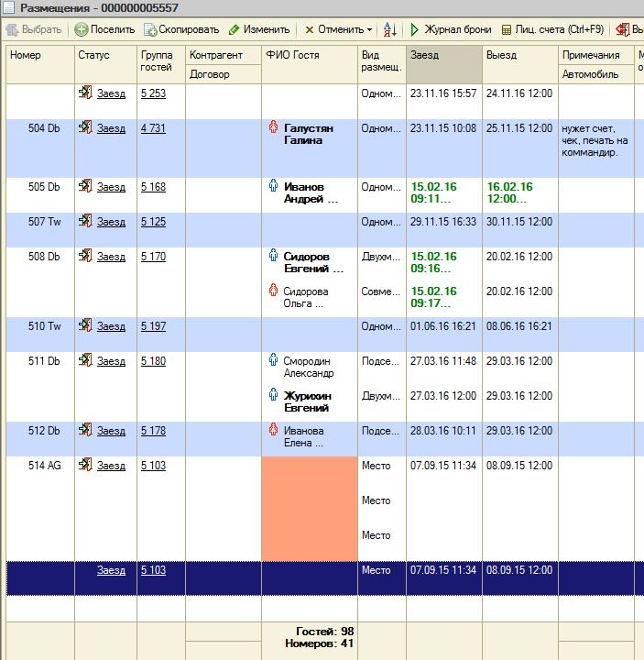Image resolution: width=644 pixels, height=660 pixels.
Task: Click the Контрагент column header
Action: [224, 55]
